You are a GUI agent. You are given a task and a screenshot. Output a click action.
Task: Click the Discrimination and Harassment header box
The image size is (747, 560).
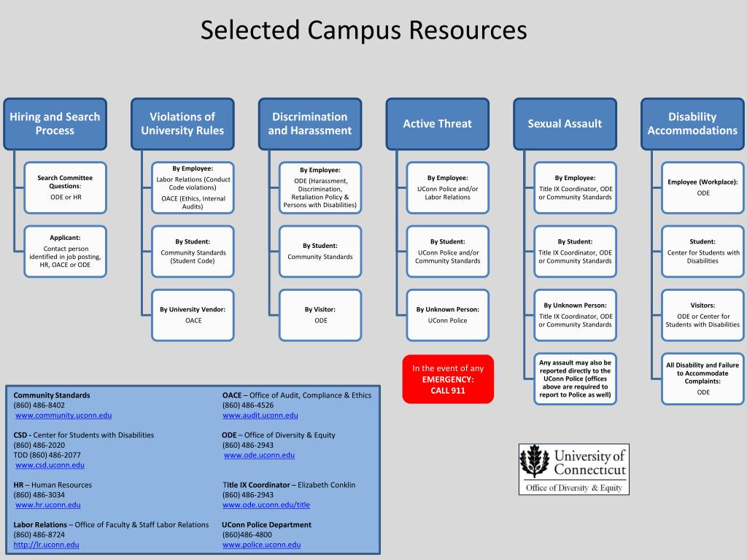(x=310, y=124)
